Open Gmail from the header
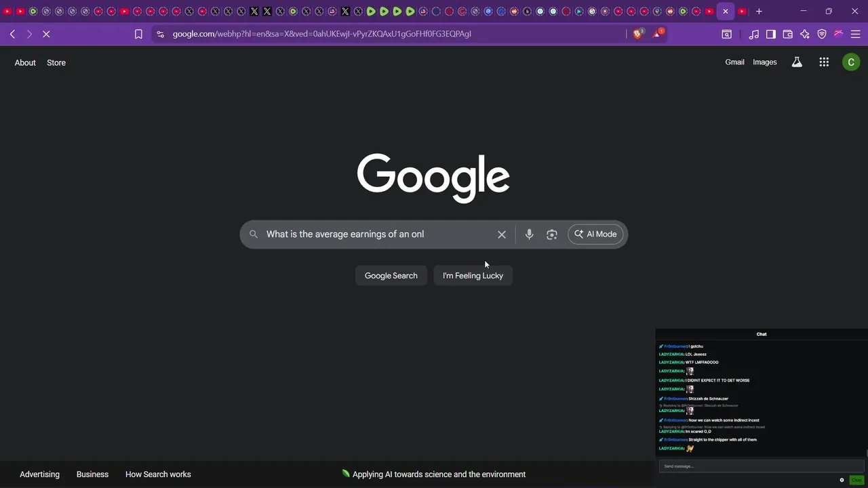Viewport: 868px width, 488px height. [734, 62]
